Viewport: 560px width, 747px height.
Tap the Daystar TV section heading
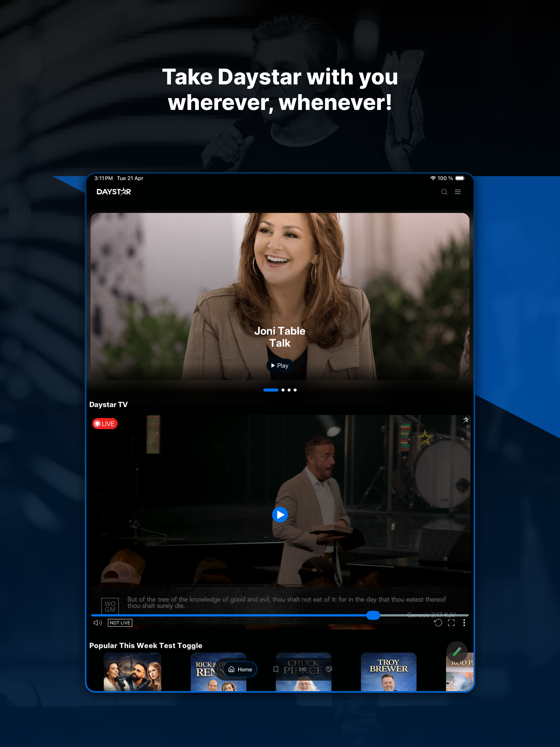[x=108, y=404]
